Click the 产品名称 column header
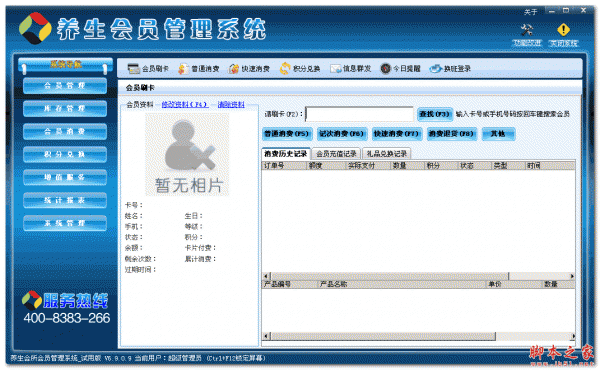Viewport: 600px width, 370px height. (402, 284)
